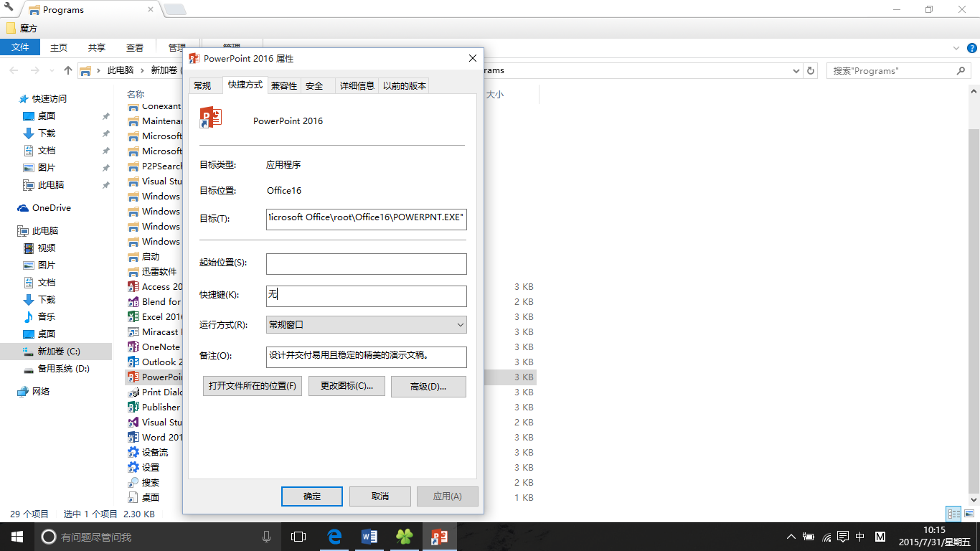Switch to the 查看 ribbon tab
The width and height of the screenshot is (980, 551).
click(x=135, y=47)
